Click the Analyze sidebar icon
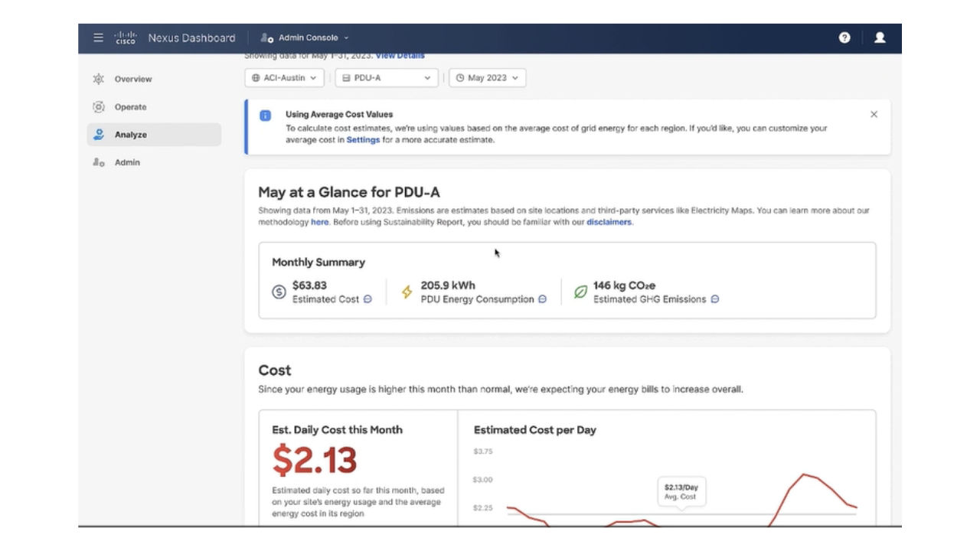This screenshot has width=980, height=551. (98, 135)
